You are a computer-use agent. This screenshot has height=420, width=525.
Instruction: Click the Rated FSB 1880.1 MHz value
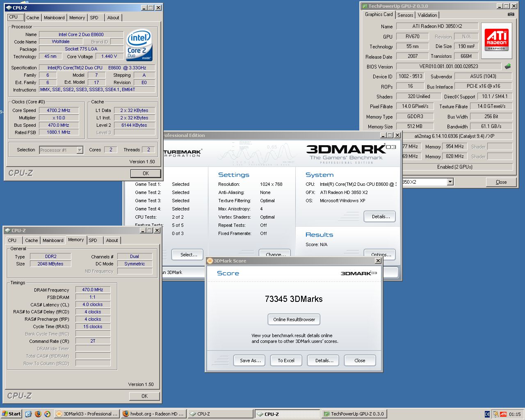[x=59, y=132]
